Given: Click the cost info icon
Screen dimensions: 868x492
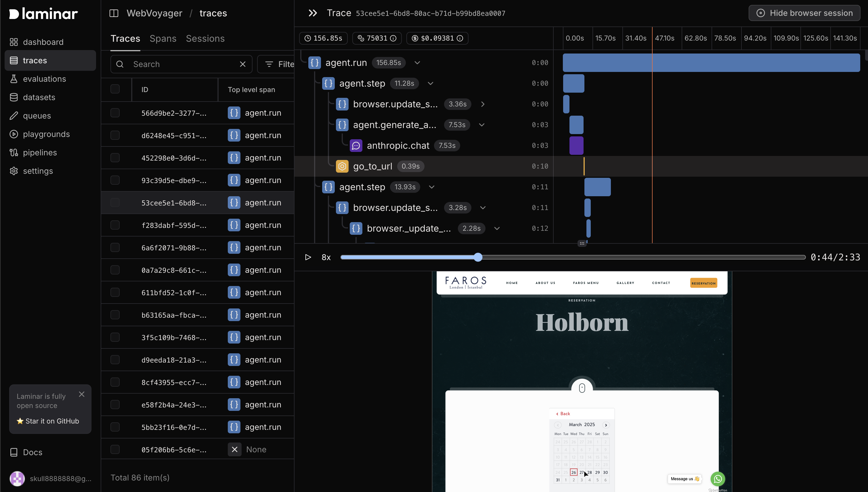Looking at the screenshot, I should click(x=460, y=38).
